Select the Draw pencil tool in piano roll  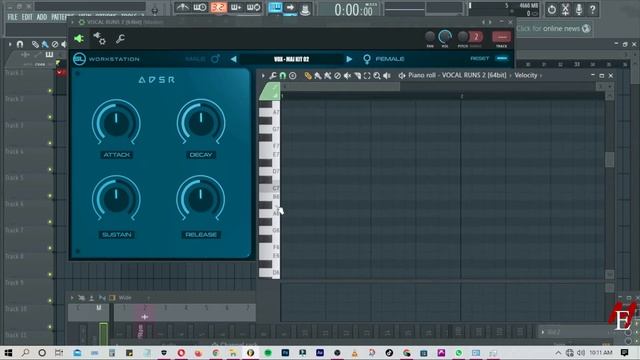coord(308,76)
